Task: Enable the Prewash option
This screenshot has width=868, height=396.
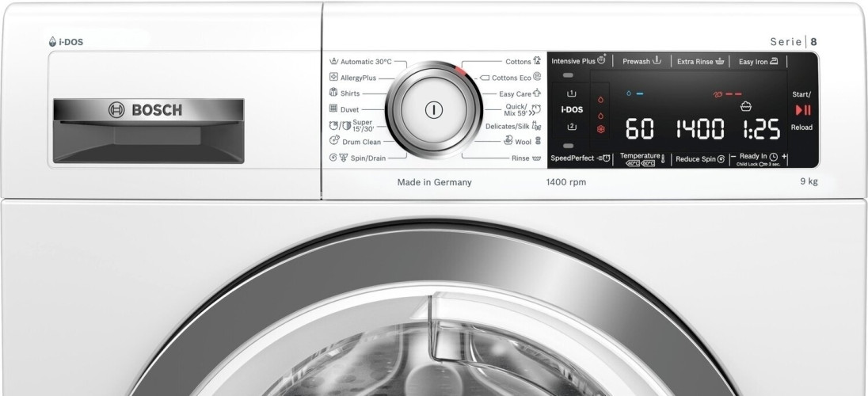Action: pyautogui.click(x=642, y=61)
